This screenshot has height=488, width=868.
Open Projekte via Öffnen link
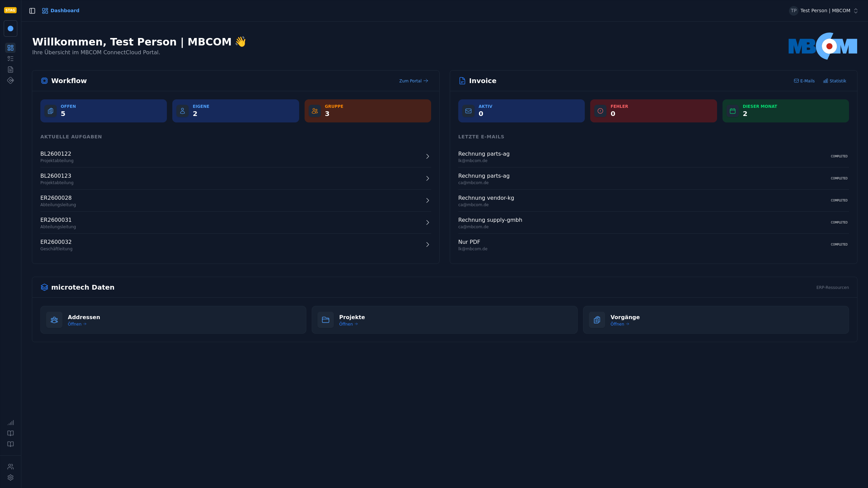coord(348,324)
